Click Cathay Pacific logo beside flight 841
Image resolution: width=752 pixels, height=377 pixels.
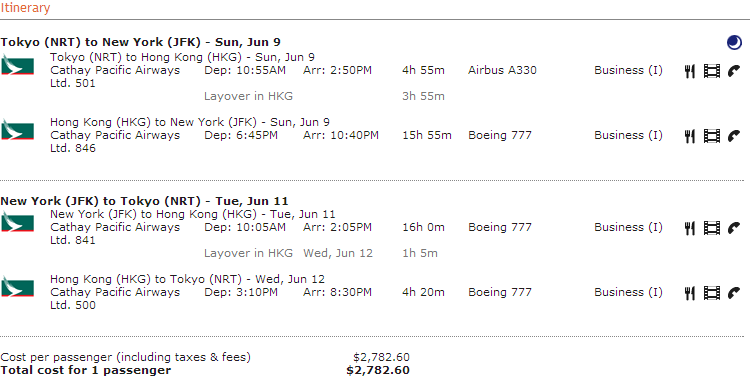coord(17,222)
